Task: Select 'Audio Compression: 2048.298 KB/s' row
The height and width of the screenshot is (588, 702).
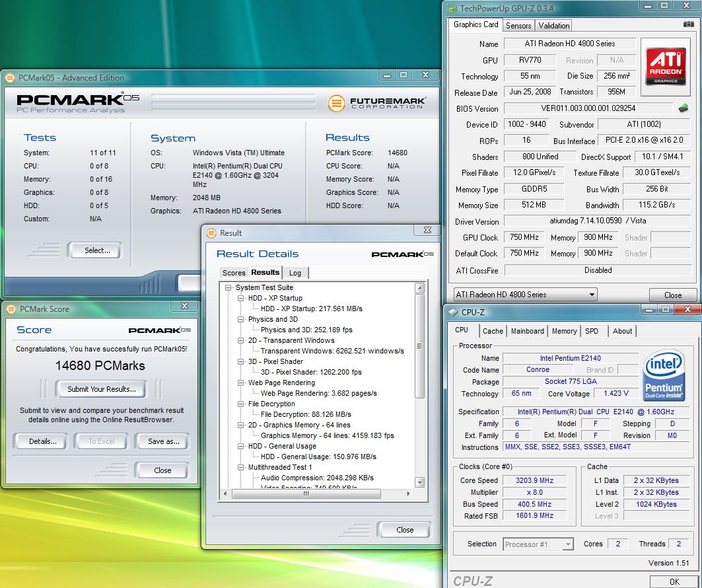Action: point(317,478)
